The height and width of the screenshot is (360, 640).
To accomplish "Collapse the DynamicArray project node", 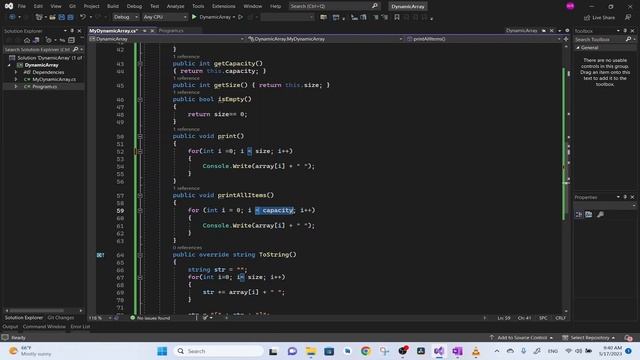I will pyautogui.click(x=9, y=65).
